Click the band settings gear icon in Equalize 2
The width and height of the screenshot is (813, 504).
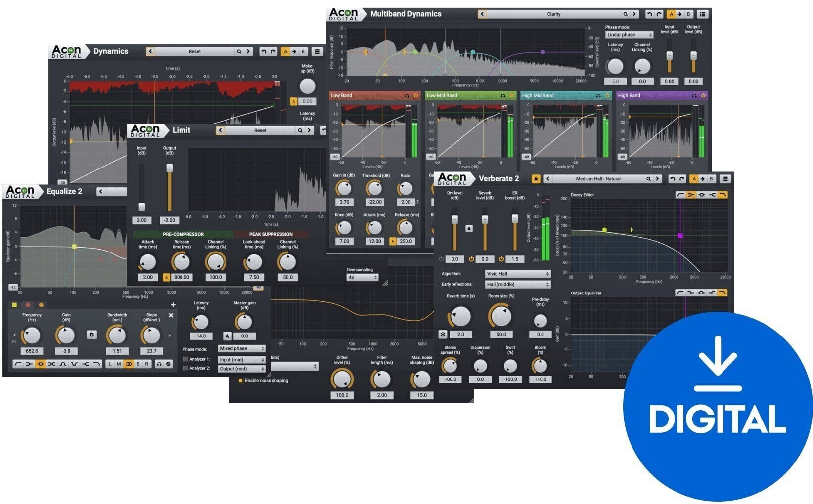92,335
